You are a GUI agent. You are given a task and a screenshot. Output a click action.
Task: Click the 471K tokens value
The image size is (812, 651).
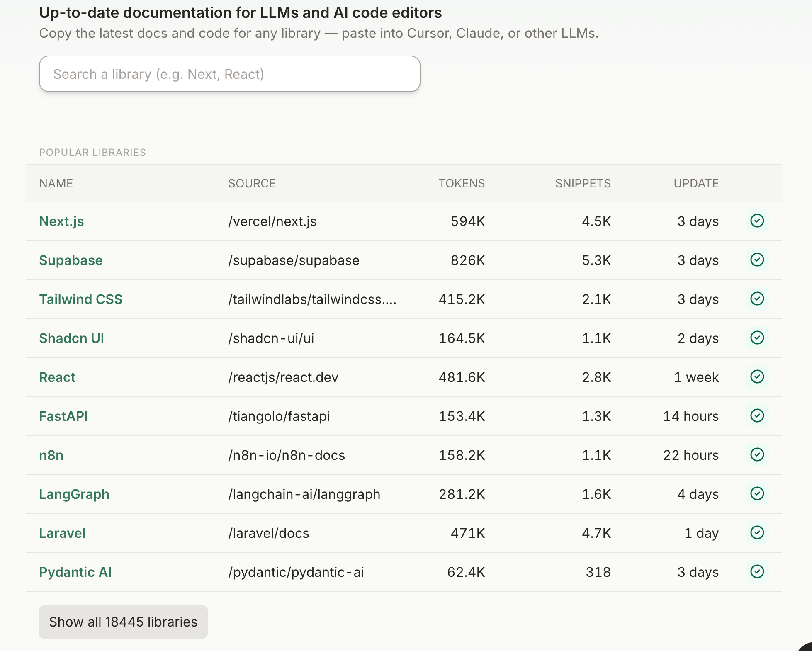pyautogui.click(x=468, y=533)
